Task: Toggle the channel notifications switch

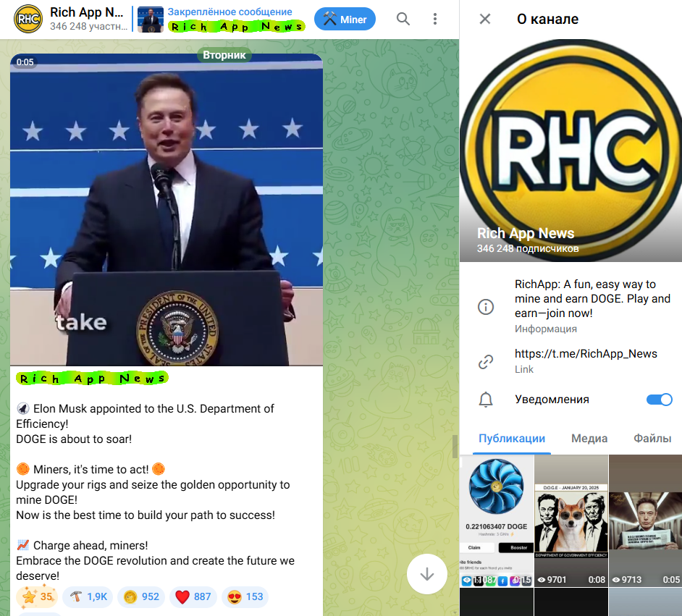Action: (x=659, y=399)
